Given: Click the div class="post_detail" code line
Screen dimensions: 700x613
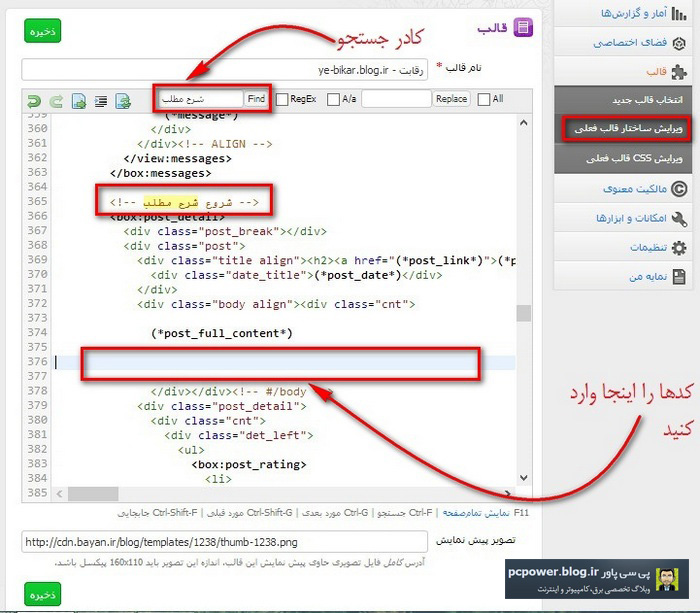Looking at the screenshot, I should 222,406.
